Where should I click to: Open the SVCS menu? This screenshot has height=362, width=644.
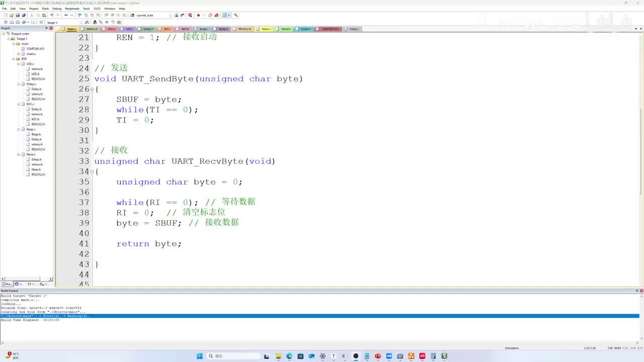(x=97, y=9)
